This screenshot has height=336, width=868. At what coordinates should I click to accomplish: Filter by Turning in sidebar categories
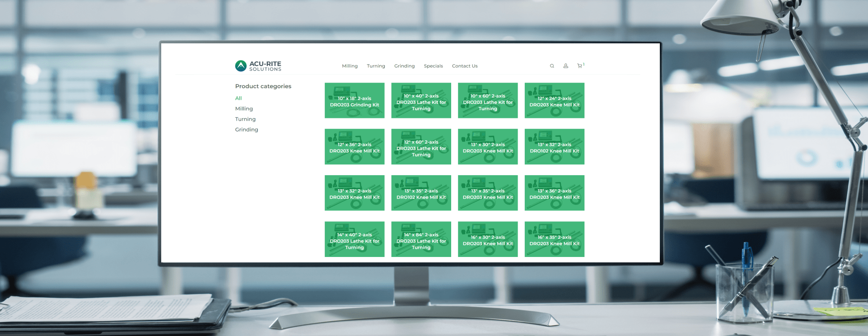tap(245, 119)
